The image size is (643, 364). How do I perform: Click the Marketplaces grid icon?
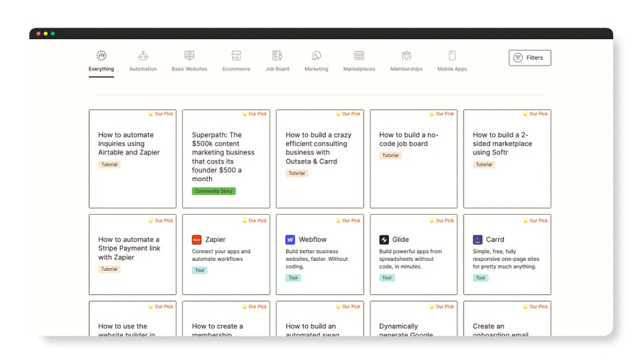point(359,55)
